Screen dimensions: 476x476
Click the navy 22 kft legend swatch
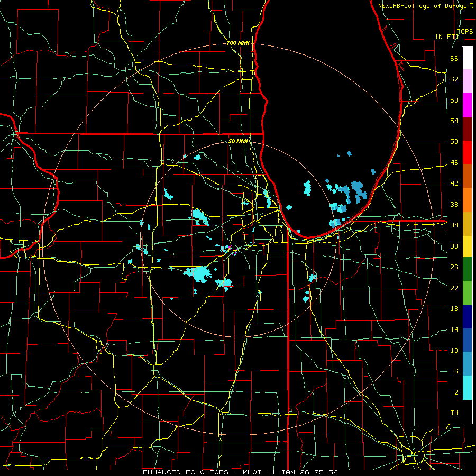(x=467, y=317)
